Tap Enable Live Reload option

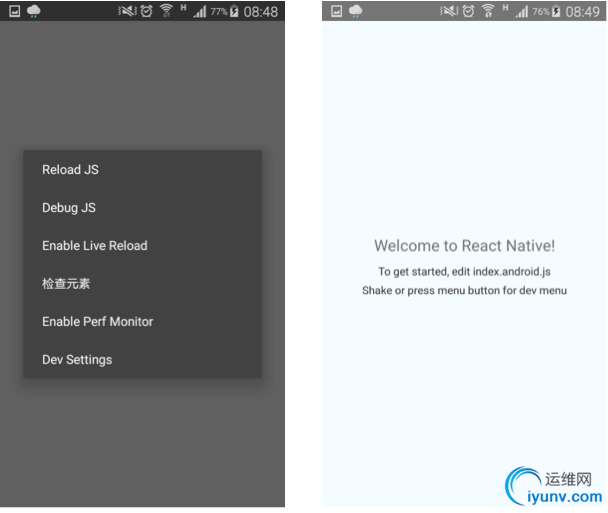tap(142, 245)
